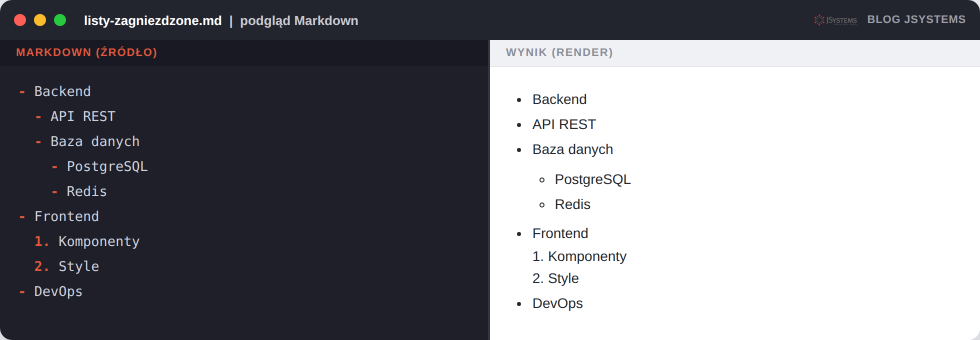Click the yellow minimize window dot

40,20
